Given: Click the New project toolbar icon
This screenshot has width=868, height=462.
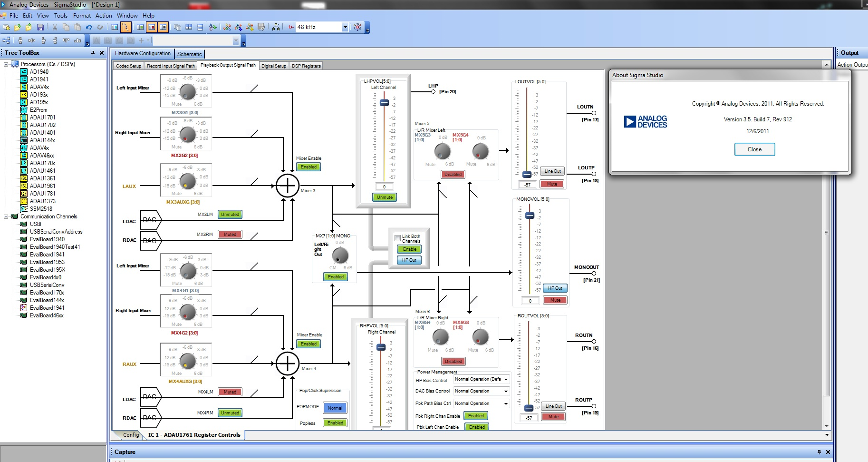Looking at the screenshot, I should pos(6,27).
